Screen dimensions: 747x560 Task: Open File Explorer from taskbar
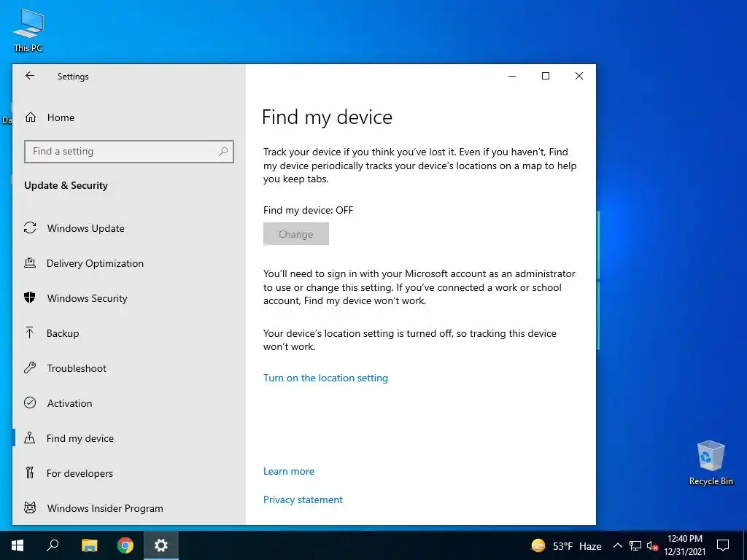coord(89,545)
